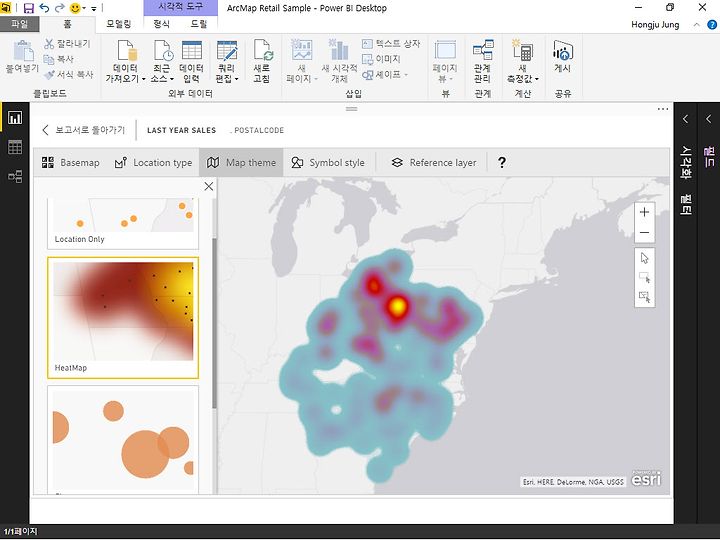Screen dimensions: 720x540
Task: Switch to Relationships view in left sidebar
Action: coord(15,176)
